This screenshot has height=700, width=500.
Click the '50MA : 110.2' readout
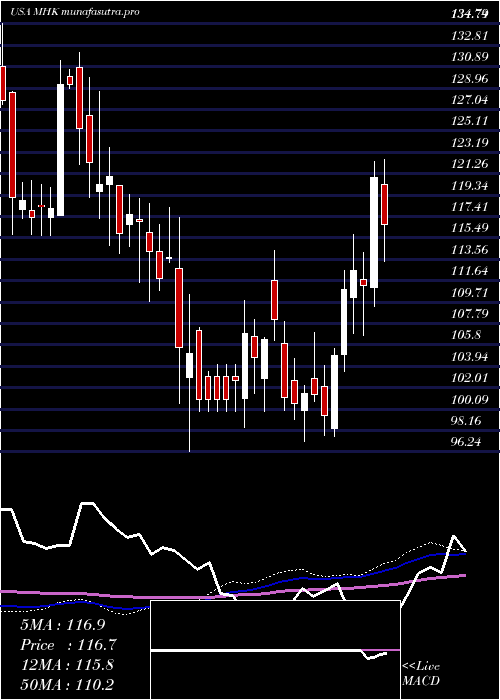[67, 684]
